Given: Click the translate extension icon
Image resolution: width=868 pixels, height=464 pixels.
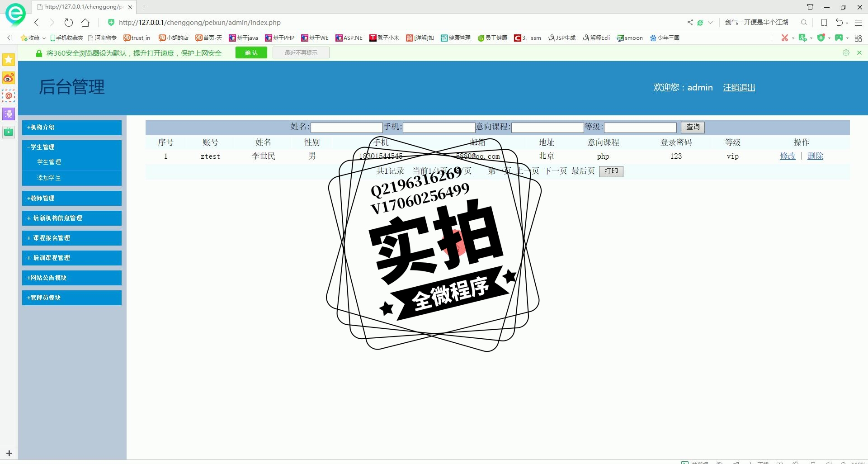Looking at the screenshot, I should [x=802, y=38].
